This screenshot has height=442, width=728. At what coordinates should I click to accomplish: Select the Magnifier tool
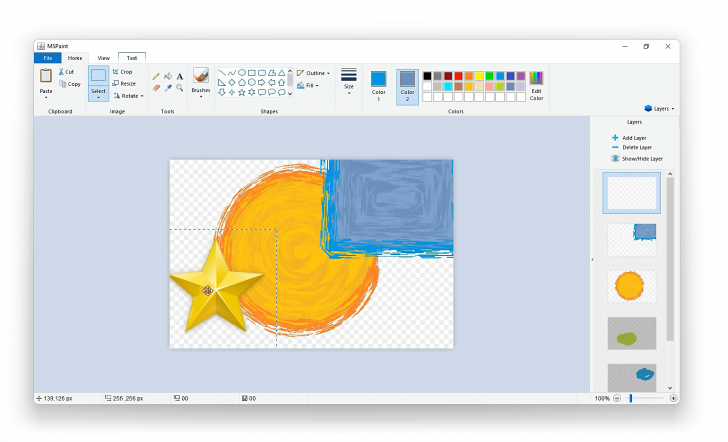pos(180,88)
